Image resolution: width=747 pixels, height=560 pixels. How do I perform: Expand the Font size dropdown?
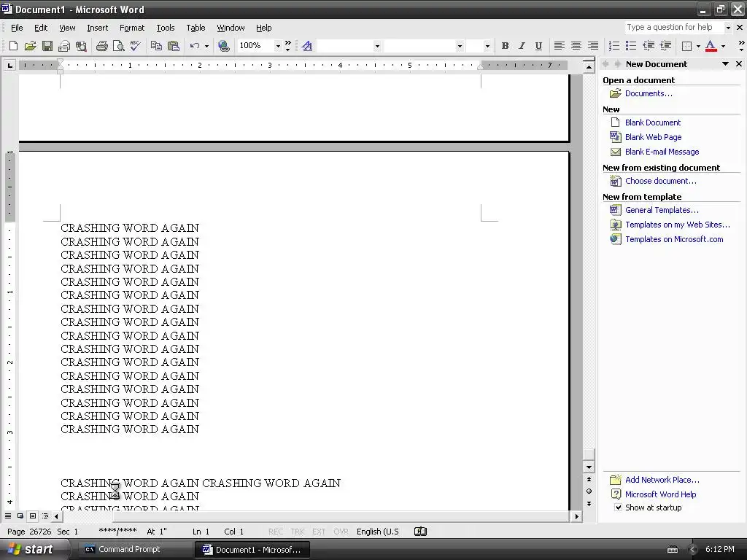tap(487, 46)
